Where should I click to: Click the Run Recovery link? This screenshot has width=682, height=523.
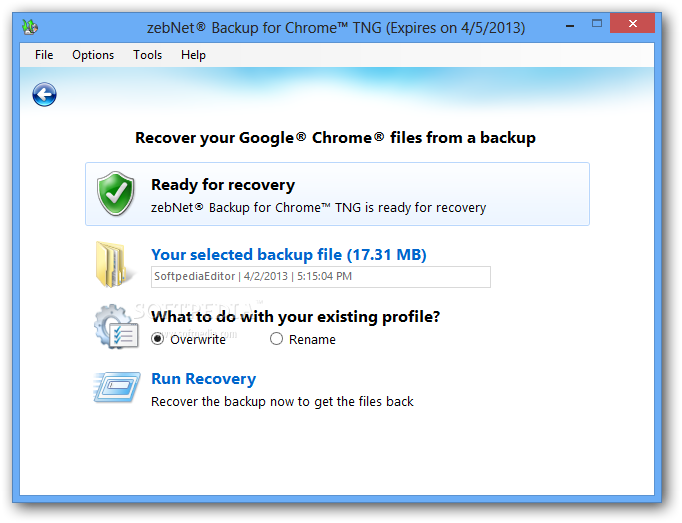coord(203,379)
